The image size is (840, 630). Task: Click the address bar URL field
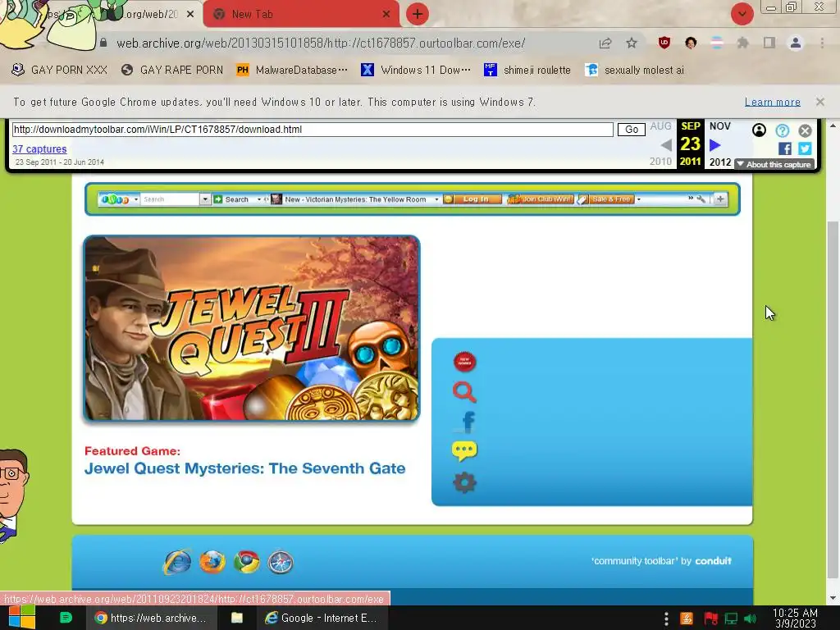[x=321, y=43]
